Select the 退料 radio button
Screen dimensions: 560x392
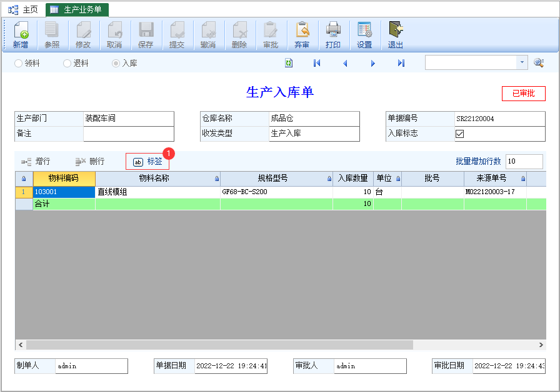coord(67,64)
